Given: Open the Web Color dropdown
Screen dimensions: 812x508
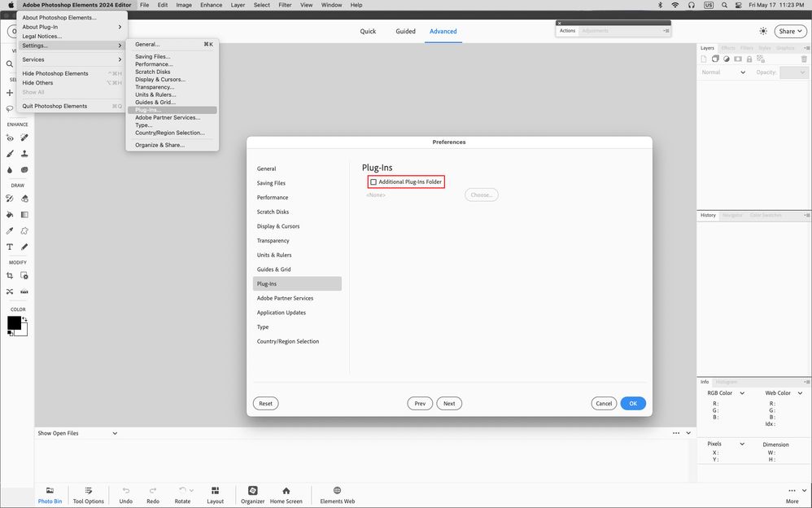Looking at the screenshot, I should tap(784, 393).
